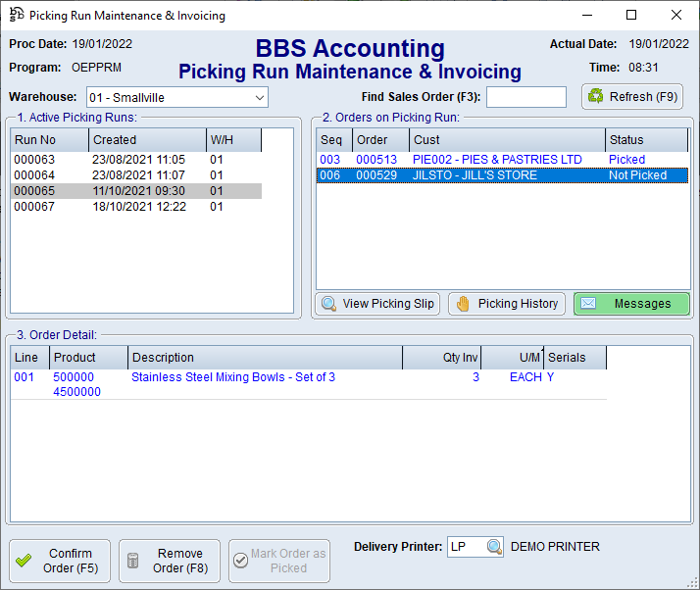This screenshot has height=590, width=700.
Task: Open View Picking Slip magnifier button
Action: pos(377,304)
